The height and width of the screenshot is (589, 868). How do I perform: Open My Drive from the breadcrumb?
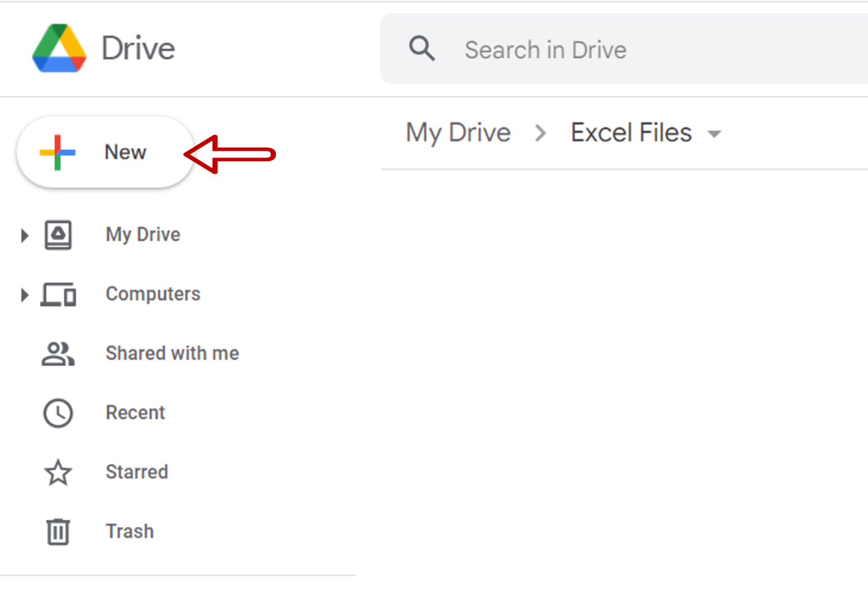(458, 132)
